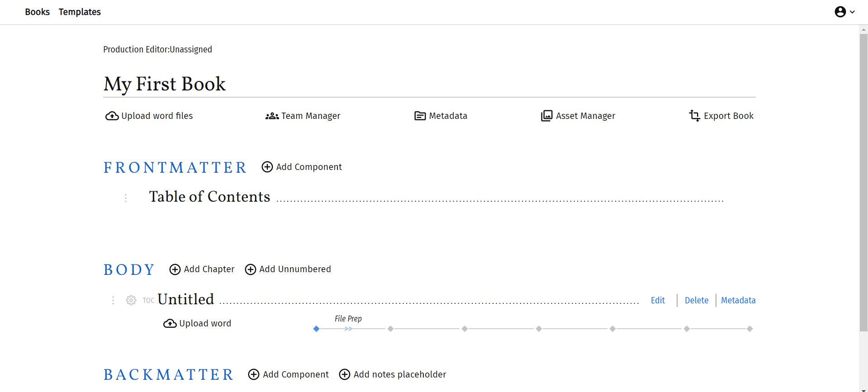This screenshot has height=392, width=868.
Task: Open Asset Manager image icon
Action: tap(546, 116)
